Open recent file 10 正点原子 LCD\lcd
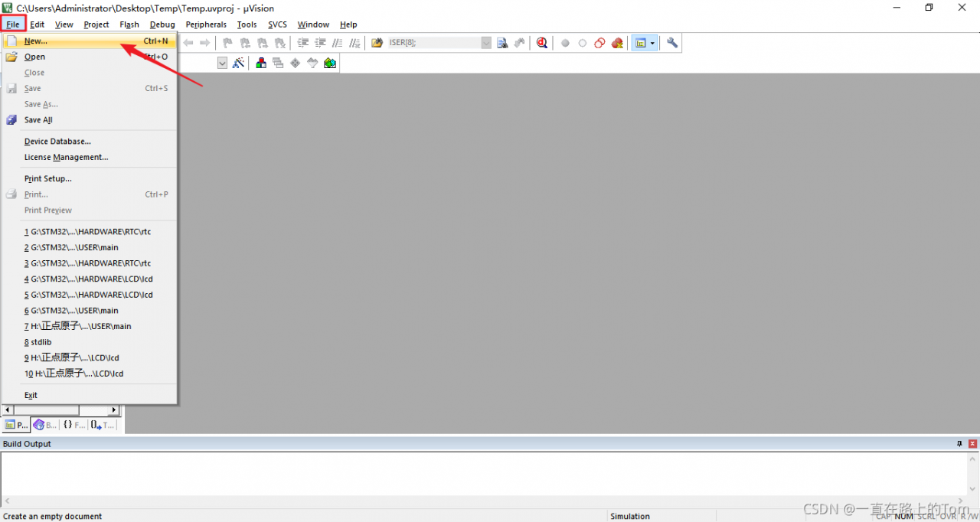 (90, 374)
